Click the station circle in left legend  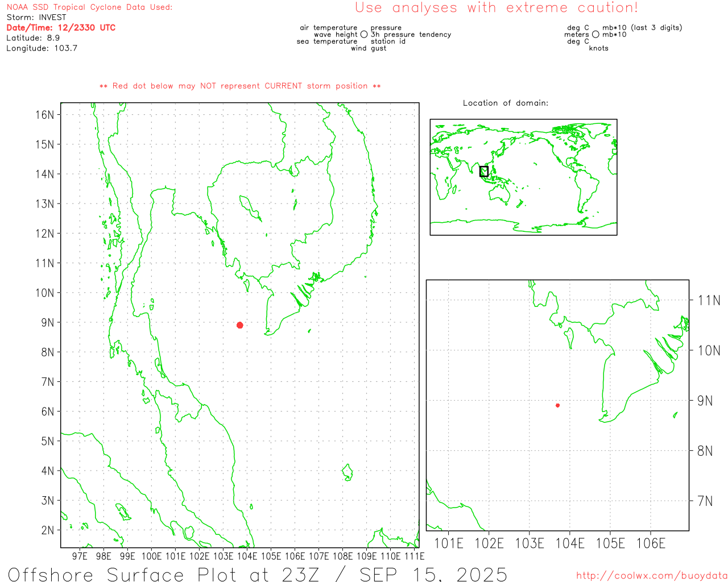click(x=364, y=35)
